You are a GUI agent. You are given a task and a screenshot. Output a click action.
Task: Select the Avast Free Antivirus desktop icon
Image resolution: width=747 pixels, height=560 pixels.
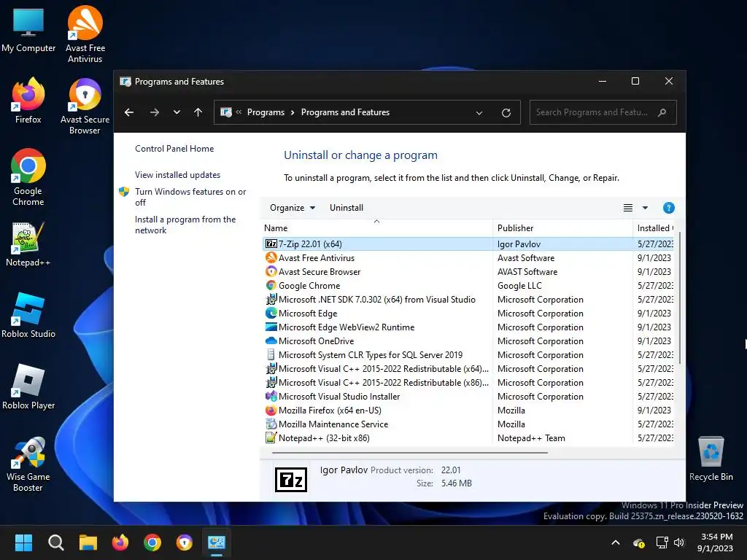tap(85, 34)
